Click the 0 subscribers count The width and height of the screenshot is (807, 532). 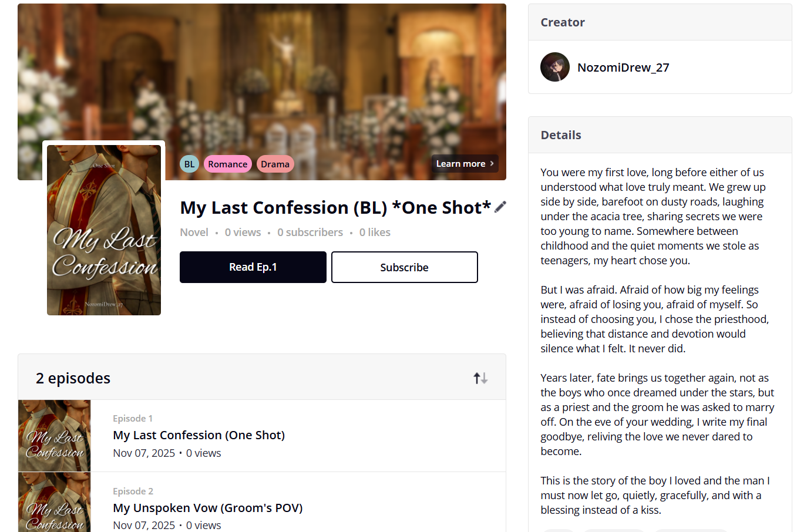coord(310,233)
